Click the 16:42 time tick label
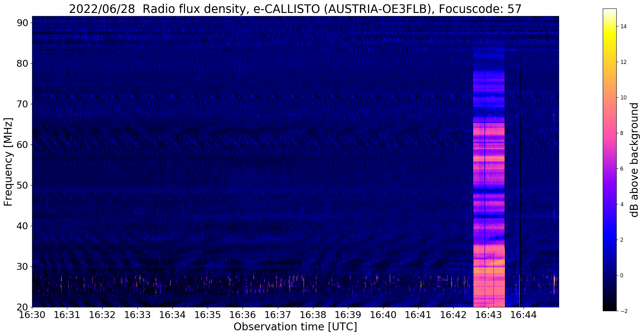The image size is (644, 336). click(x=453, y=315)
